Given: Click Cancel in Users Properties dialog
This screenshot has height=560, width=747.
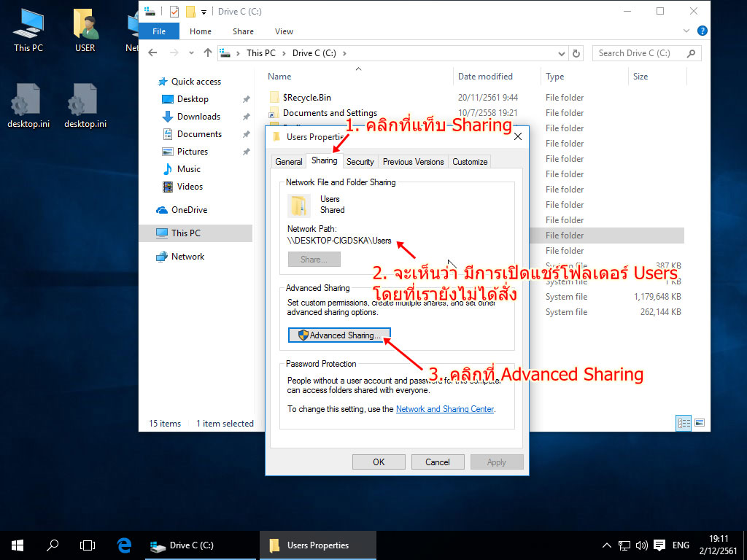Looking at the screenshot, I should [438, 462].
